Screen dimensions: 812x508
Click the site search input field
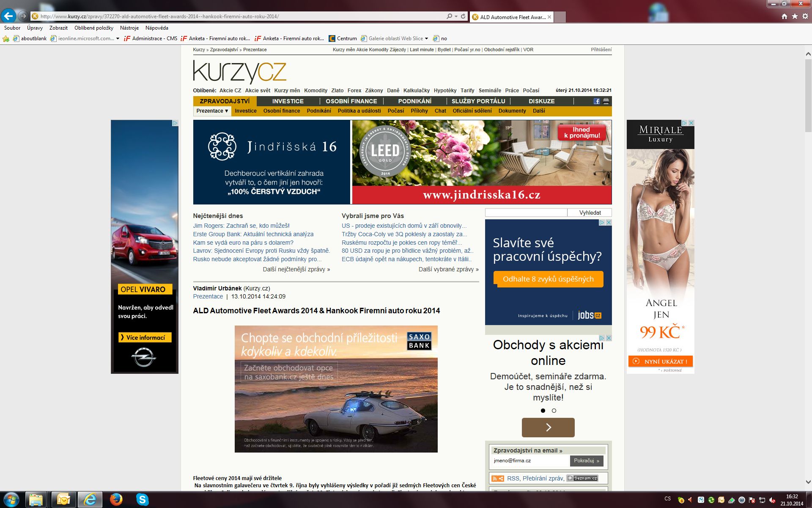(526, 213)
